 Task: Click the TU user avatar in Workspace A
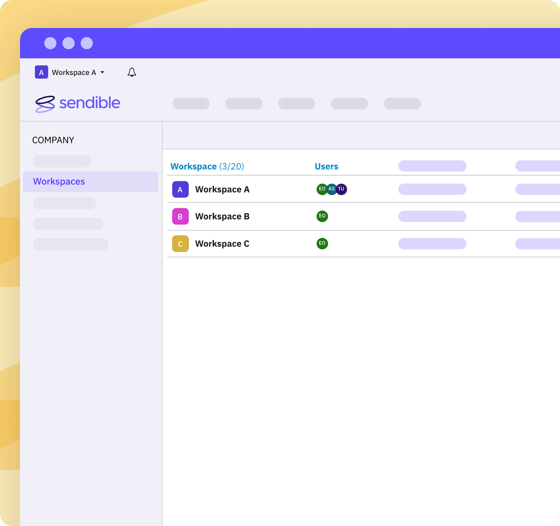(341, 189)
